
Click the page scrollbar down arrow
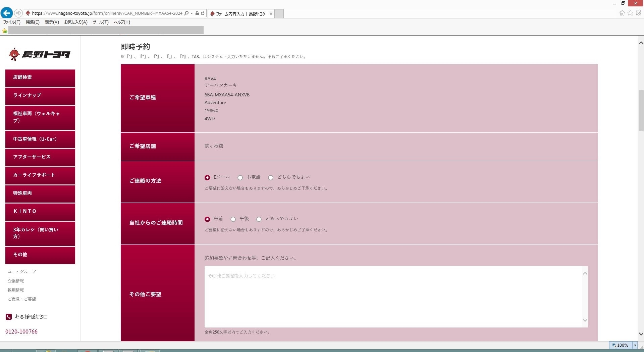(641, 334)
